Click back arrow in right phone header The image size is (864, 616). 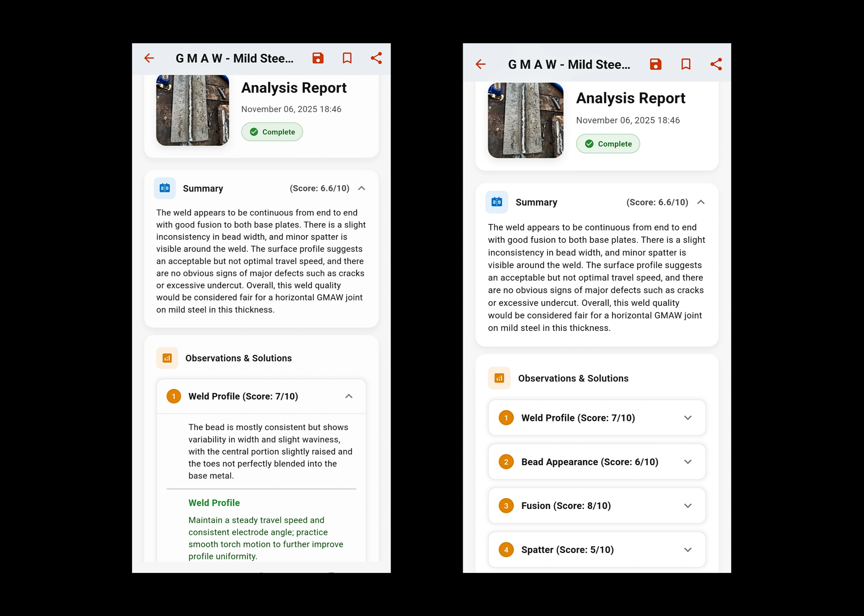coord(481,64)
